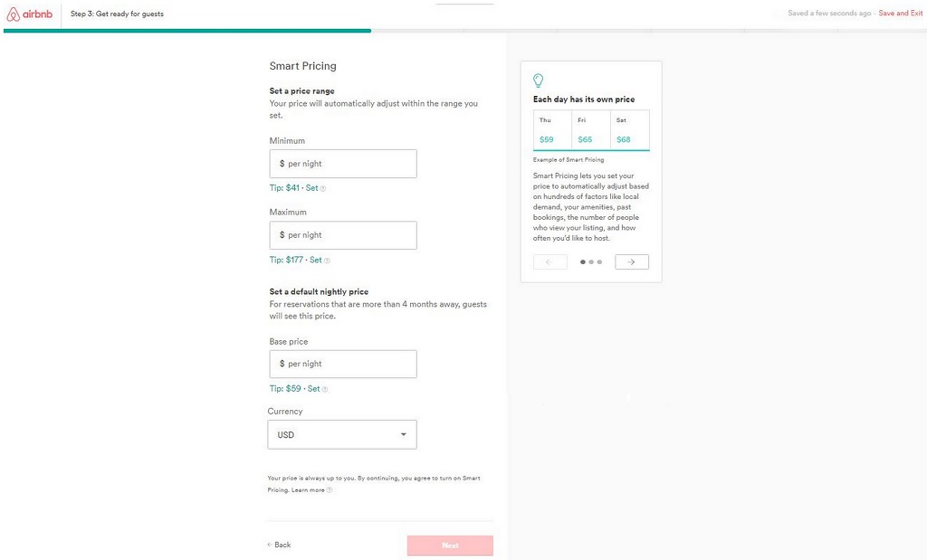Screen dimensions: 927x560
Task: Click the help icon after Learn more
Action: point(330,490)
